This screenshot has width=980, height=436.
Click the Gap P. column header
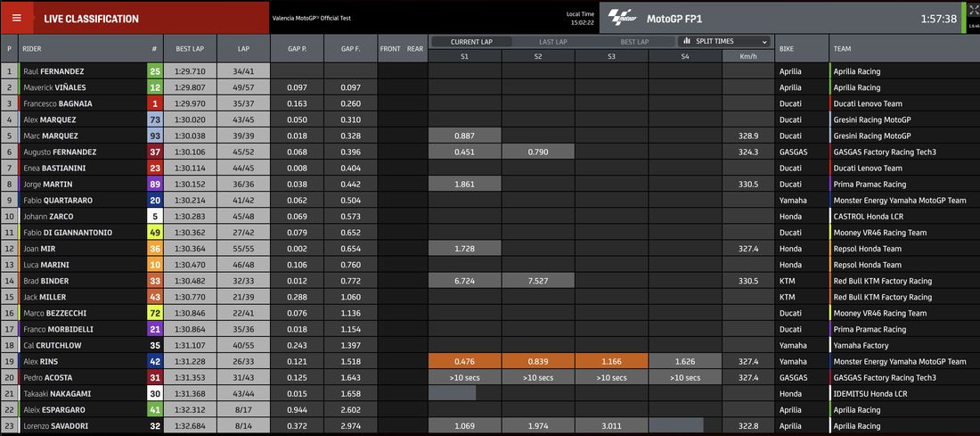coord(297,48)
